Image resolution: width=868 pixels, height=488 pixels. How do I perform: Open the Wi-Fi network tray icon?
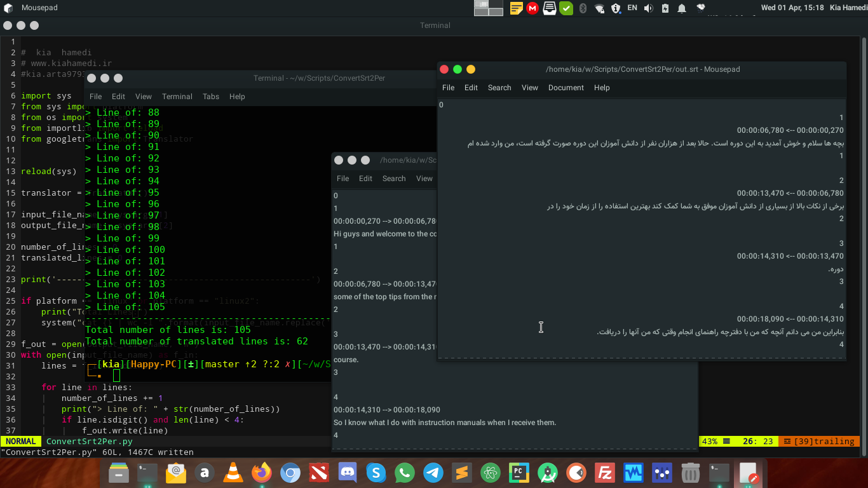[x=599, y=8]
